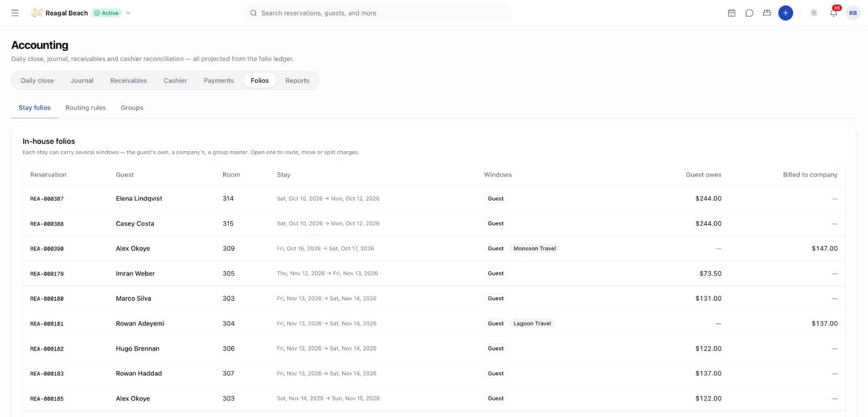Open the Journal tab
This screenshot has width=868, height=417.
[82, 80]
